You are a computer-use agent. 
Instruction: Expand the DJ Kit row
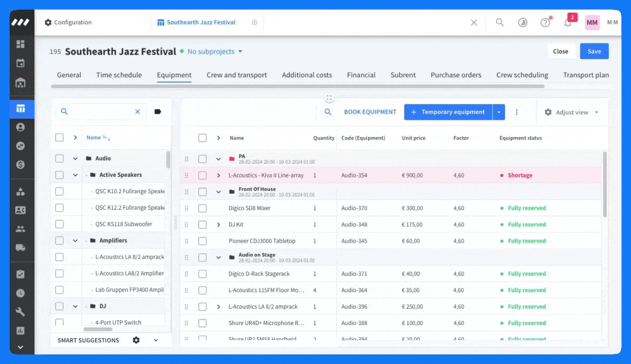218,224
